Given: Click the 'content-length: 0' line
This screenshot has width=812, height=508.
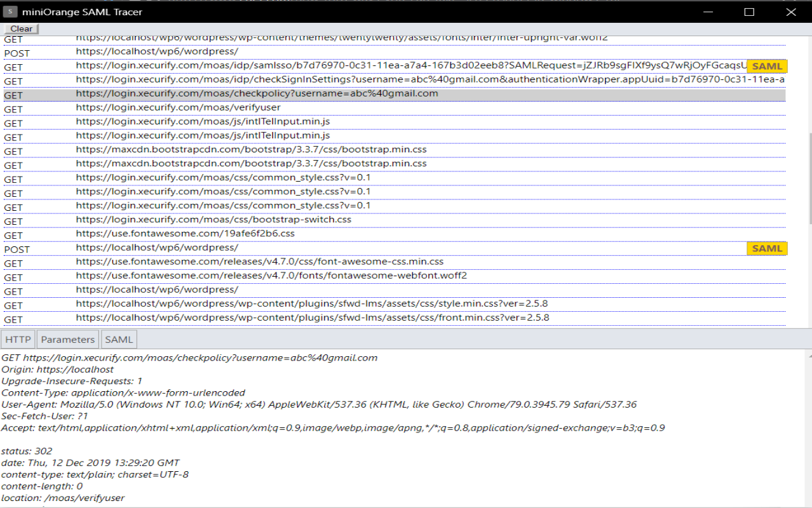Looking at the screenshot, I should pyautogui.click(x=42, y=486).
